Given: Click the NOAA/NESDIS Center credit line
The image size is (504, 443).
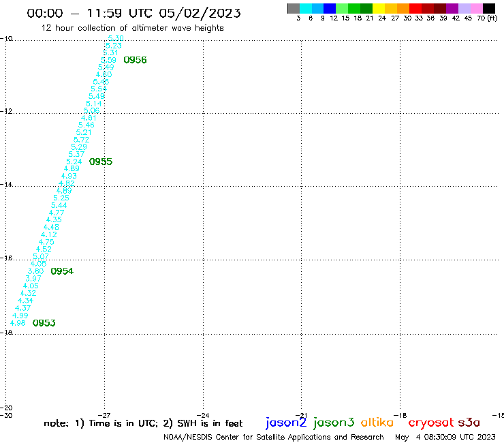Looking at the screenshot, I should [274, 437].
